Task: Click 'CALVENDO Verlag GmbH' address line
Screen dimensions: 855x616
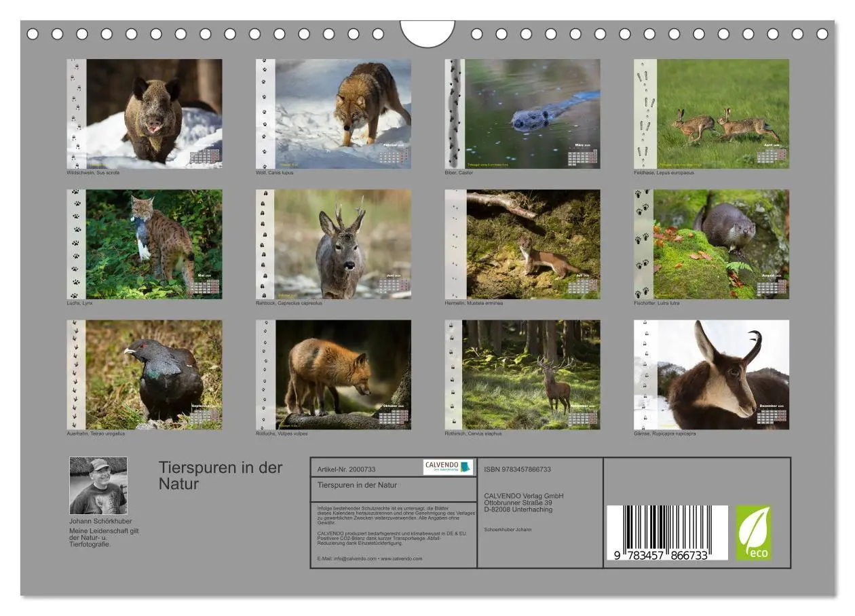Action: [x=524, y=496]
